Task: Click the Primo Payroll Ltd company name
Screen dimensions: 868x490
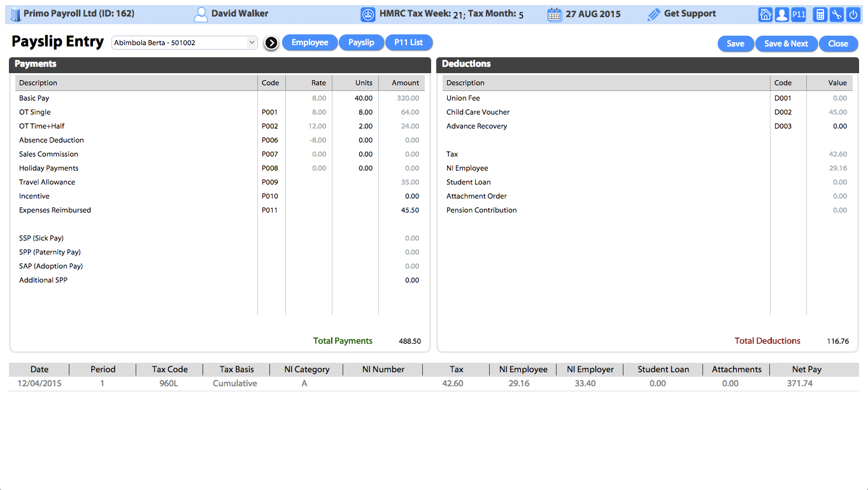Action: (79, 13)
